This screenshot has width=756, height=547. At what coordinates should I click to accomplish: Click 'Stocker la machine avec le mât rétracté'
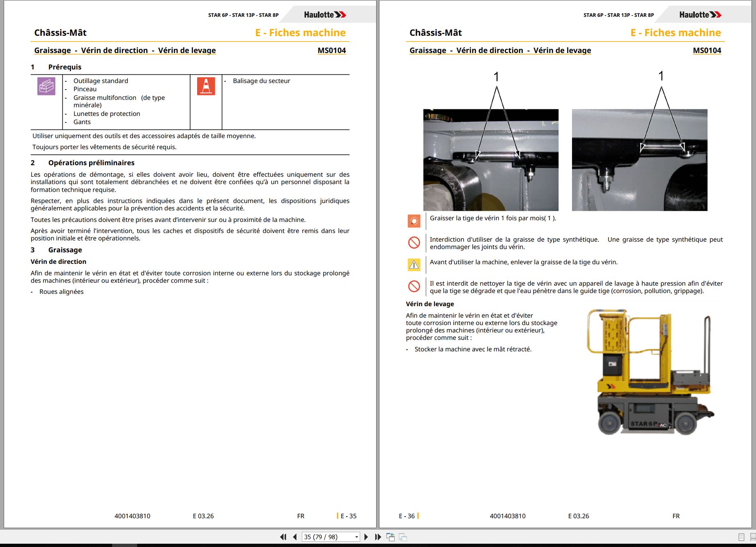473,349
